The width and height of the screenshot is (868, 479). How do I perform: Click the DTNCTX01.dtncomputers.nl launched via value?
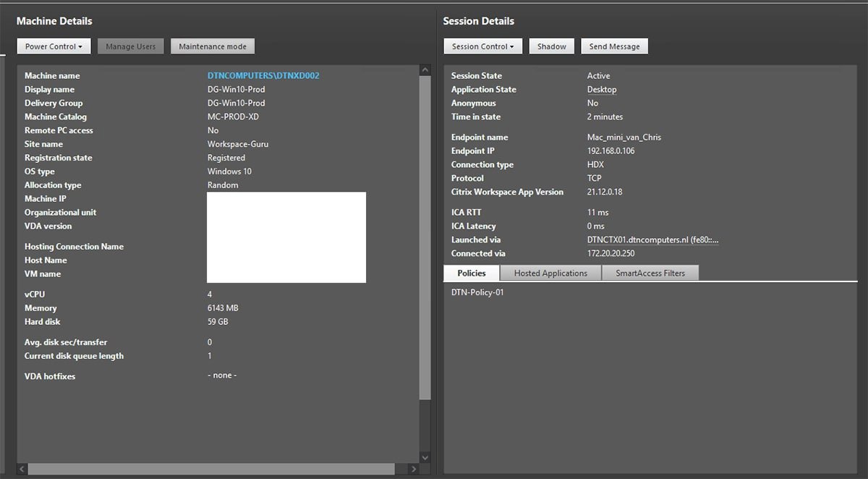pos(652,239)
